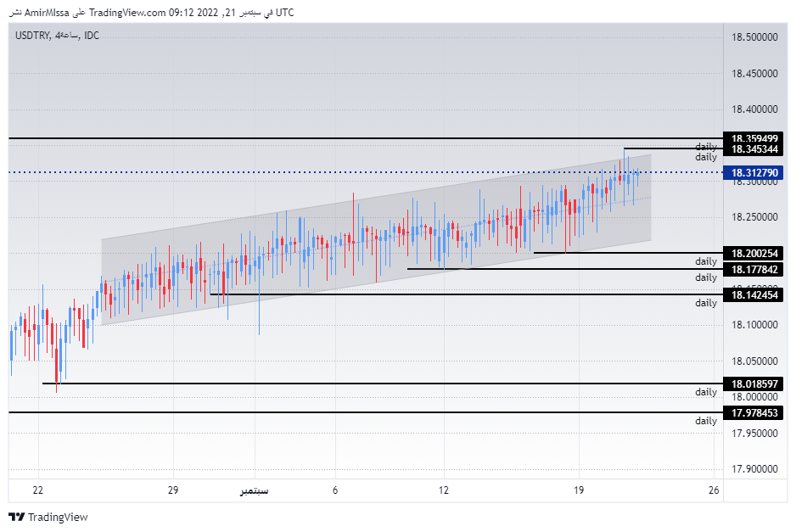Click the TradingView logo in the bottom corner

coord(58,516)
